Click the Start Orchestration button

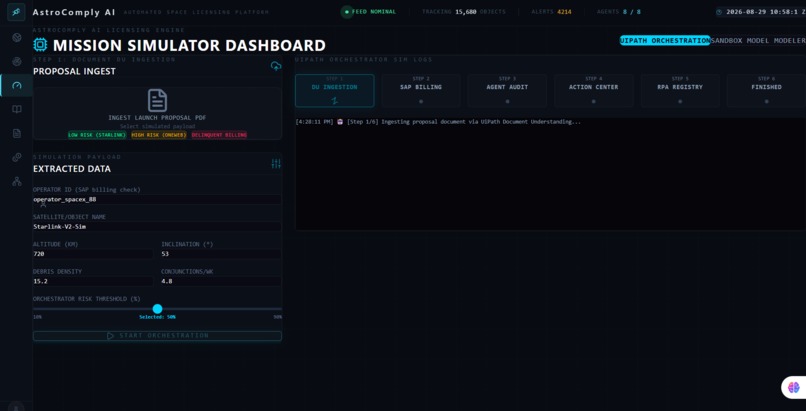(x=157, y=336)
